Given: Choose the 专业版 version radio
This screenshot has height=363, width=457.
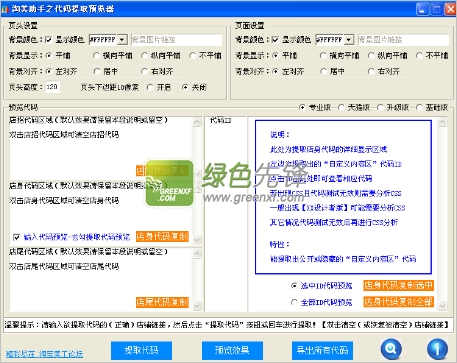Looking at the screenshot, I should coord(302,107).
